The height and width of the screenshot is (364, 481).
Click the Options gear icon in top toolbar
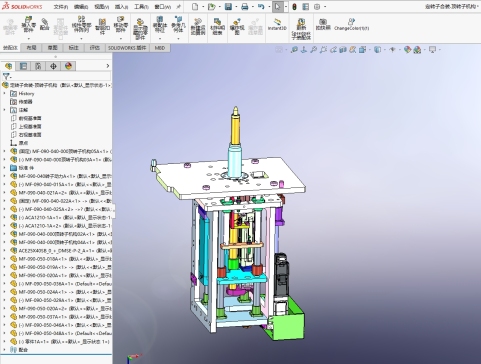317,7
